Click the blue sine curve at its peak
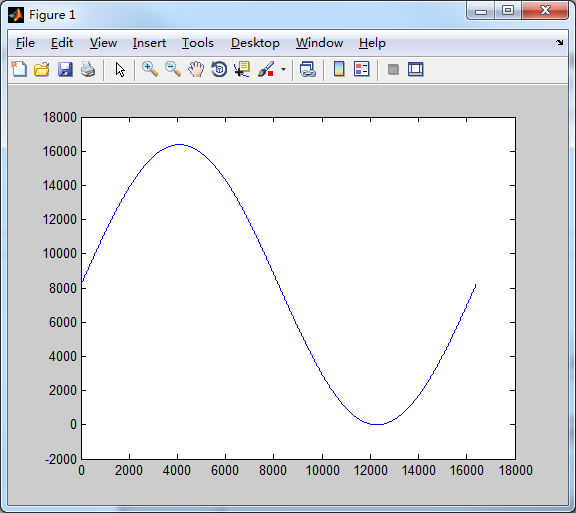Screen dimensions: 576x513 (x=179, y=144)
